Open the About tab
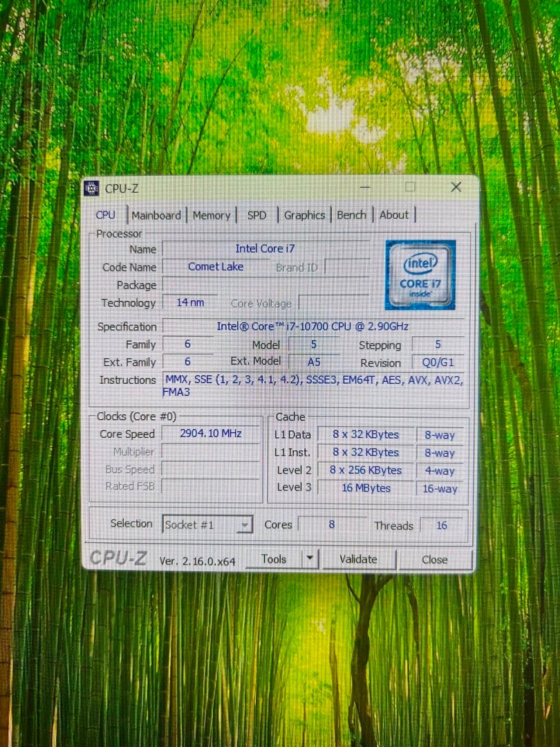The image size is (560, 747). [394, 215]
